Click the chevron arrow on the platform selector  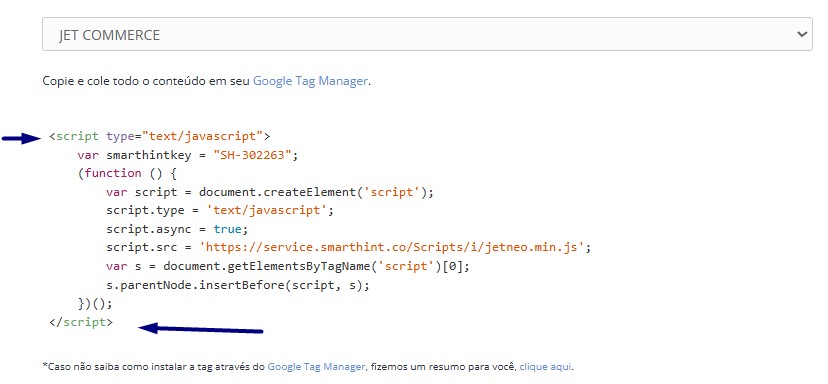802,34
